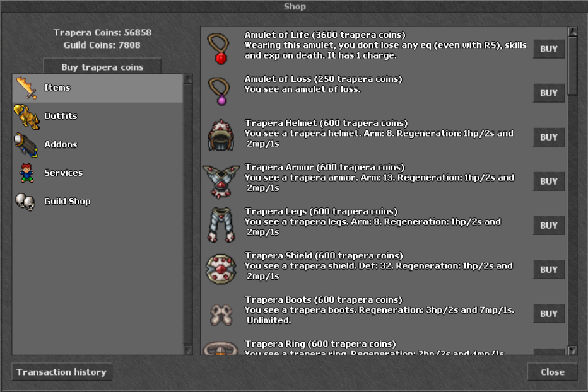Click item list scrollbar down arrow
Viewport: 588px width, 392px height.
tap(572, 350)
